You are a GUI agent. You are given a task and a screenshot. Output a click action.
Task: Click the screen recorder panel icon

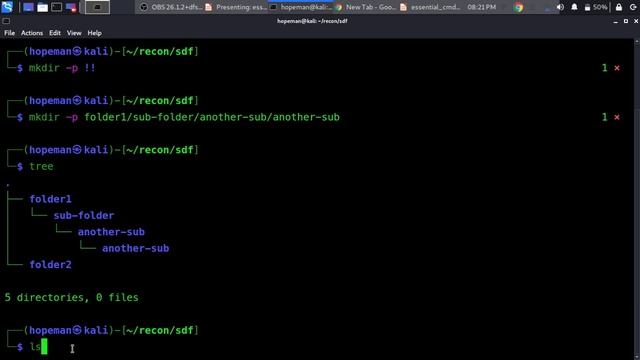pyautogui.click(x=71, y=7)
